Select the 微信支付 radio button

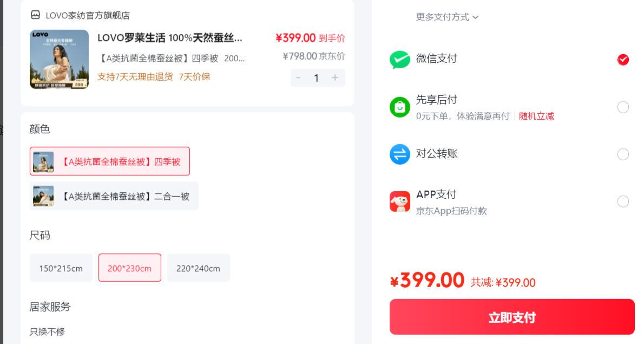pos(623,60)
